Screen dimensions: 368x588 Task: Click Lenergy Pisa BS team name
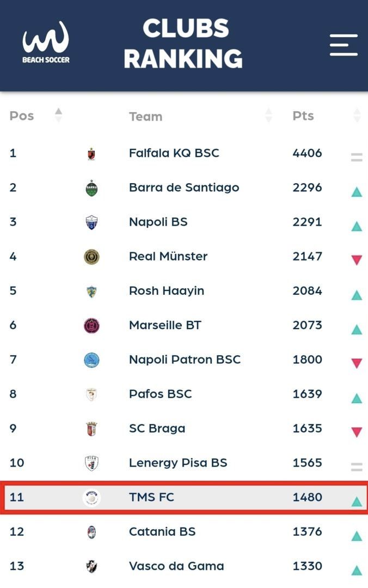point(178,463)
